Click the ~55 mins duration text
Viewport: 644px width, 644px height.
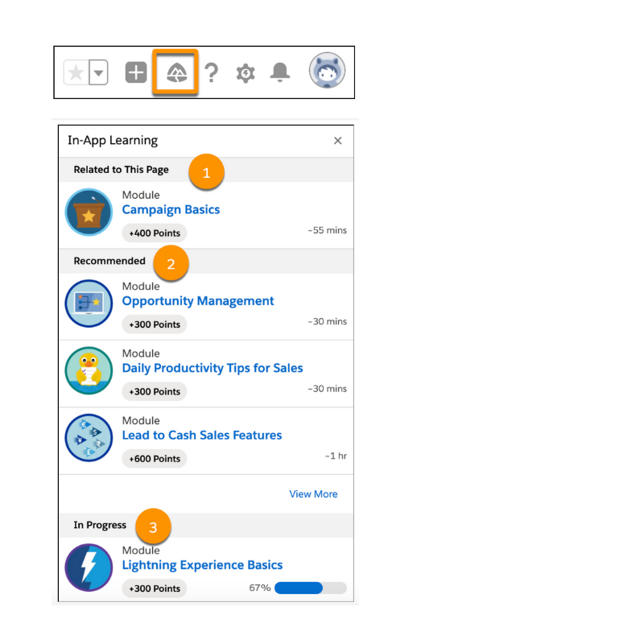pos(328,230)
